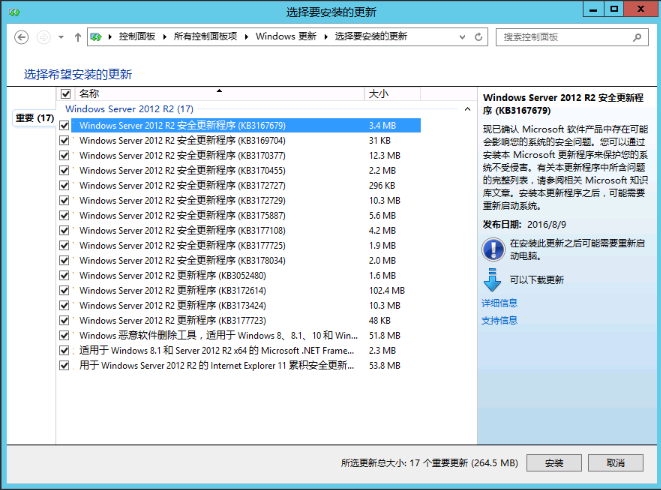Click the 102.4 MB size value
The width and height of the screenshot is (661, 490).
coord(387,291)
